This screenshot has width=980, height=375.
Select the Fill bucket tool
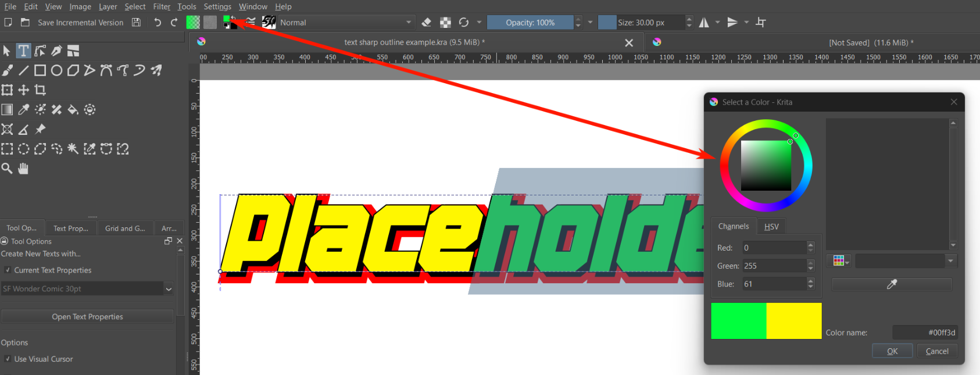point(73,109)
